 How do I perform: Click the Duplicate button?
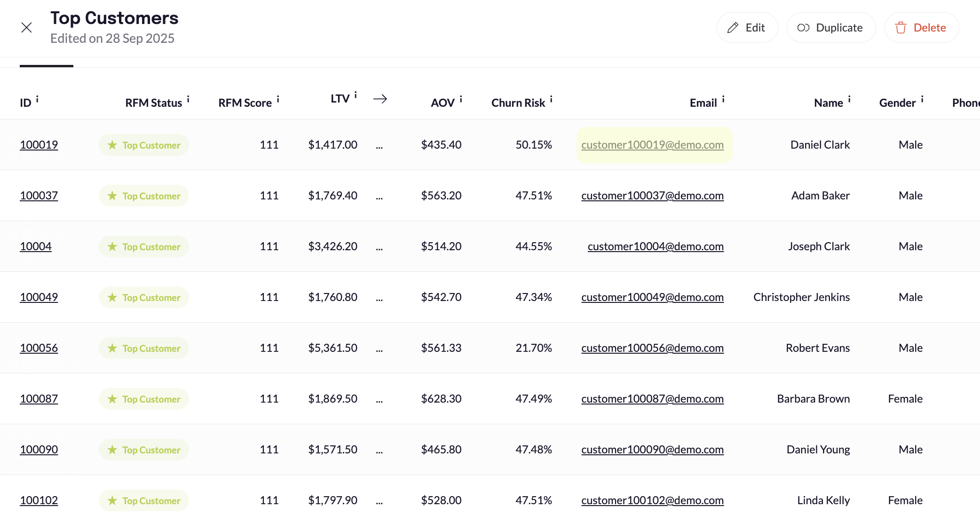coord(830,28)
